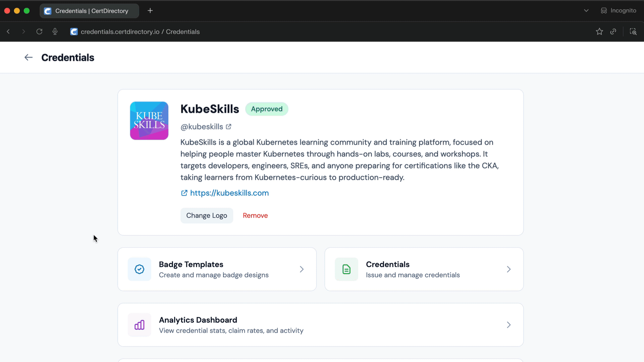
Task: Click the external link icon before kubeskills.com
Action: click(184, 193)
